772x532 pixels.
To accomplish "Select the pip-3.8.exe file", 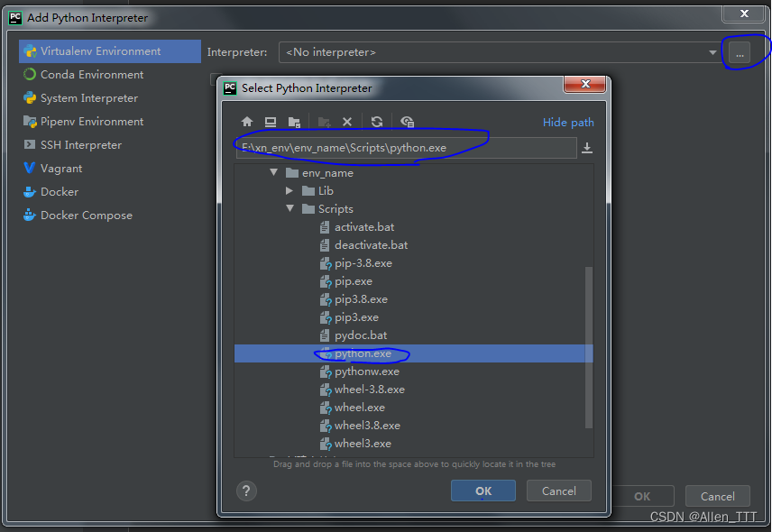I will click(x=363, y=263).
